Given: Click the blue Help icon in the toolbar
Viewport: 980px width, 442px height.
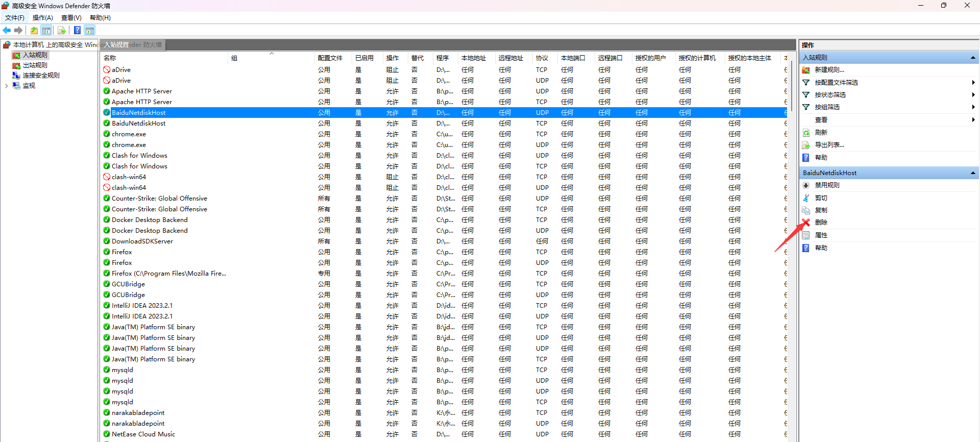Looking at the screenshot, I should click(x=77, y=31).
